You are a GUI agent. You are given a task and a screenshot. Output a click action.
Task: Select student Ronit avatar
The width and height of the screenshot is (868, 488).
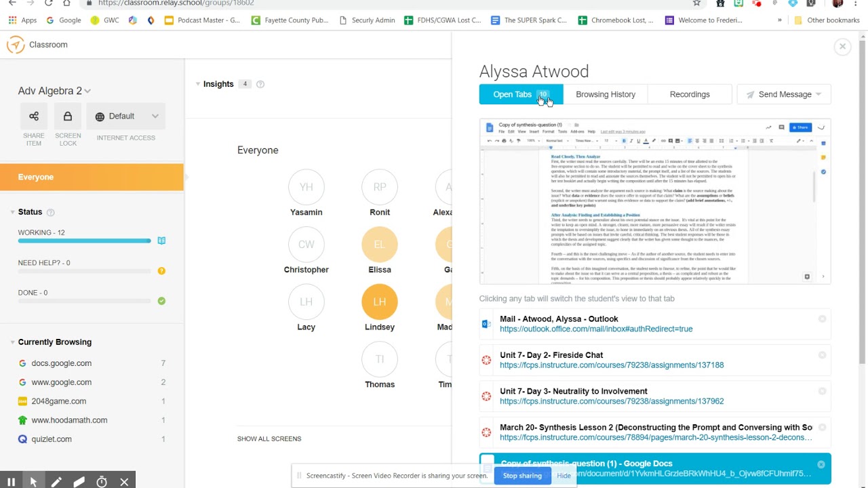pyautogui.click(x=380, y=187)
